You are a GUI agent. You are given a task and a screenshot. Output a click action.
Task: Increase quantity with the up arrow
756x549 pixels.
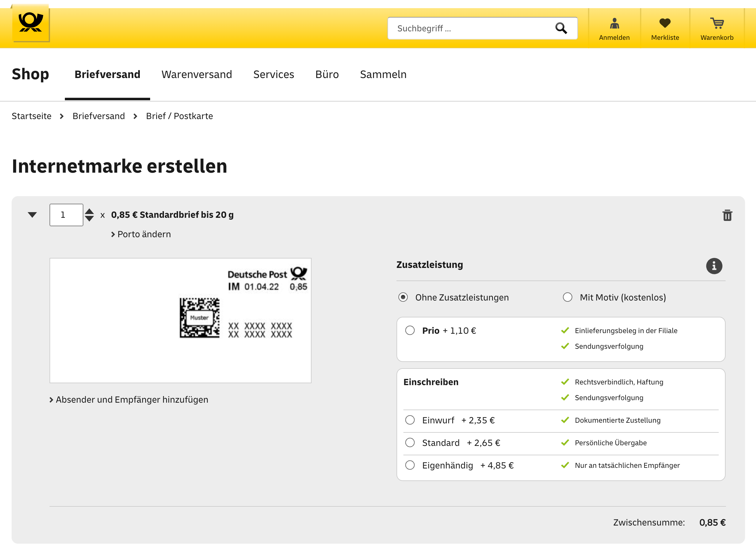[x=89, y=211]
